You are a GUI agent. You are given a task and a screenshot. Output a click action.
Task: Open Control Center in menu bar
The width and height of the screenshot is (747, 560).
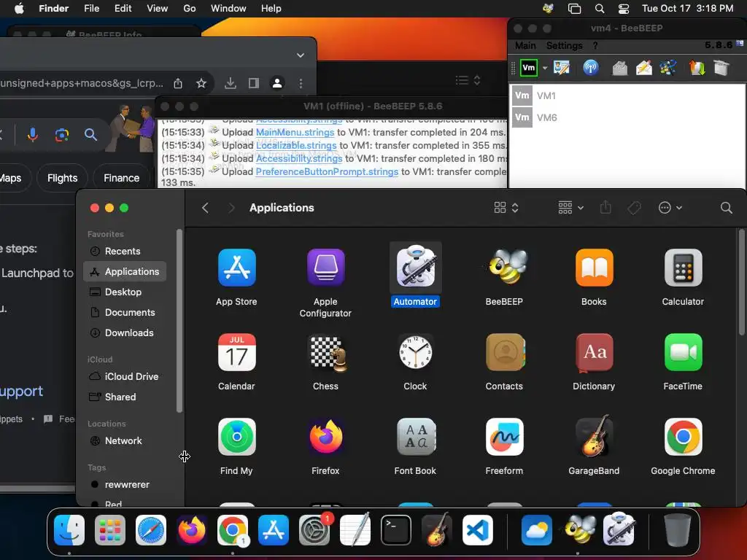tap(623, 8)
